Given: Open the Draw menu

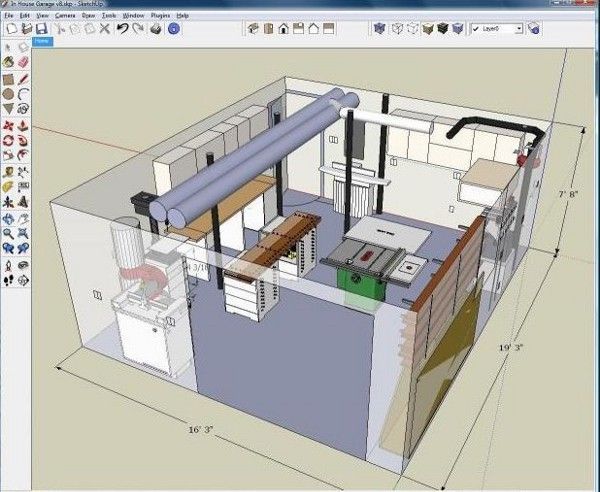Looking at the screenshot, I should (88, 16).
